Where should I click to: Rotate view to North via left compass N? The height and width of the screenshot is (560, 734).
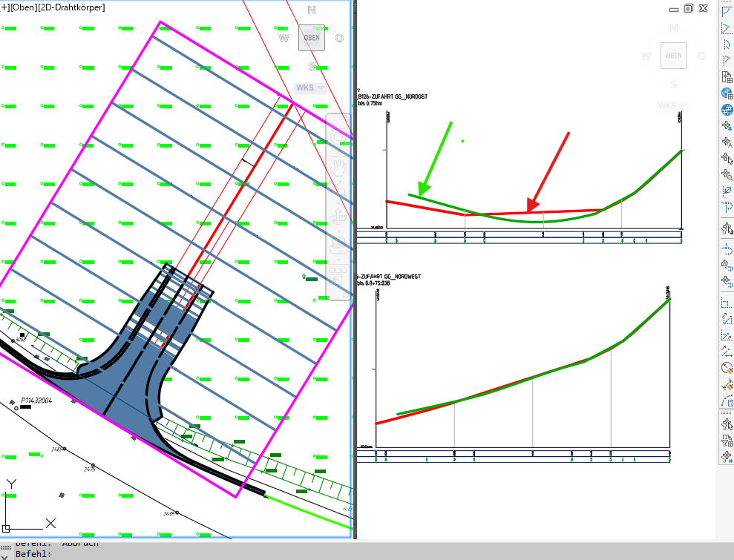(311, 10)
